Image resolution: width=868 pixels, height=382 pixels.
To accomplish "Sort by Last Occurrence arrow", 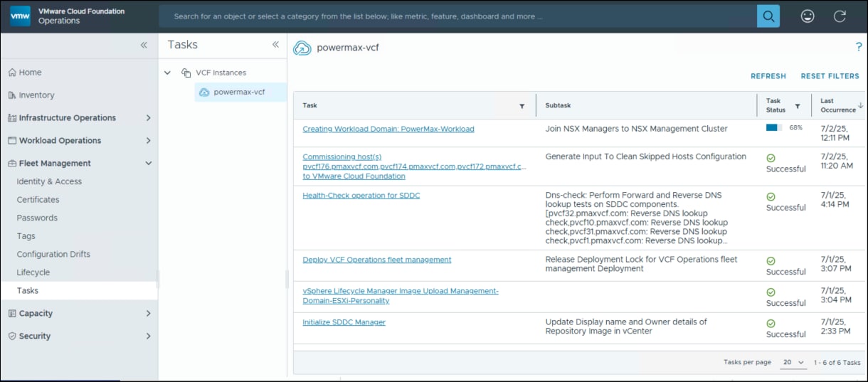I will 861,105.
